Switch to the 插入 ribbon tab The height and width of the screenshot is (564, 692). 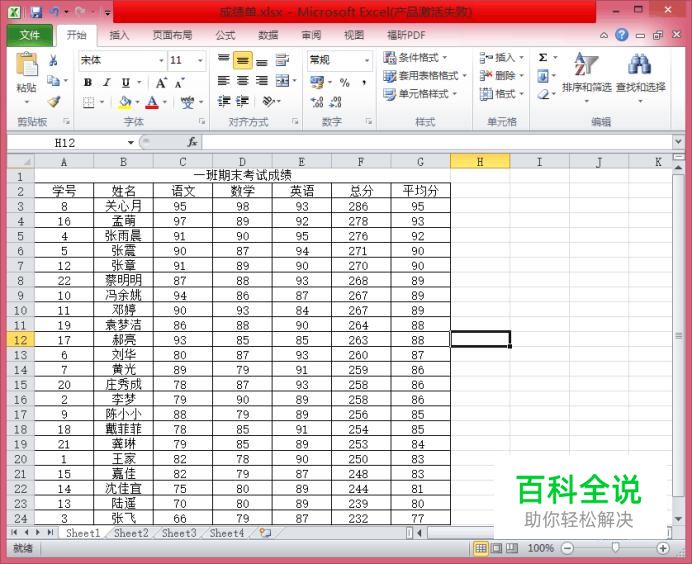click(119, 35)
